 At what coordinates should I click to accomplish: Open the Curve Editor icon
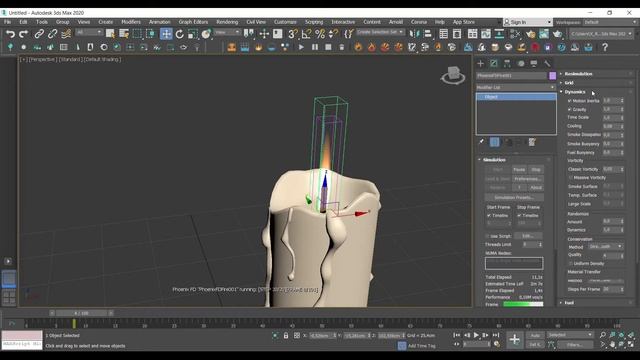pyautogui.click(x=486, y=34)
